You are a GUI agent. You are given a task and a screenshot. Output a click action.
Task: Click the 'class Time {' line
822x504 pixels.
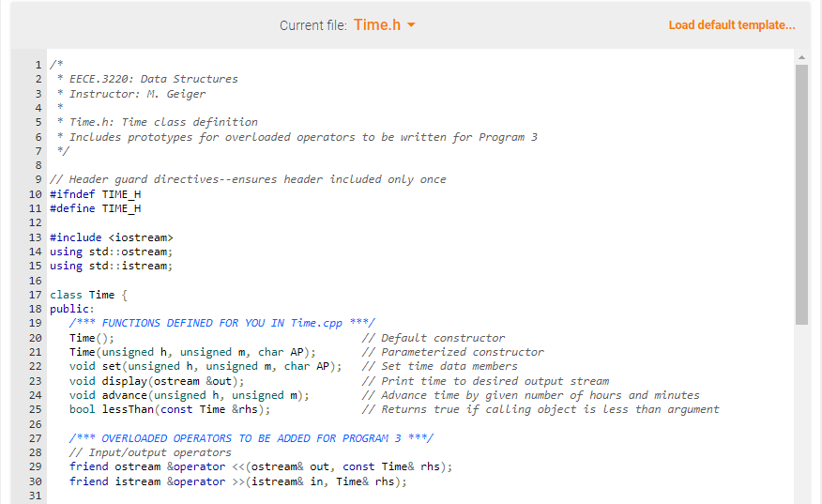[88, 295]
